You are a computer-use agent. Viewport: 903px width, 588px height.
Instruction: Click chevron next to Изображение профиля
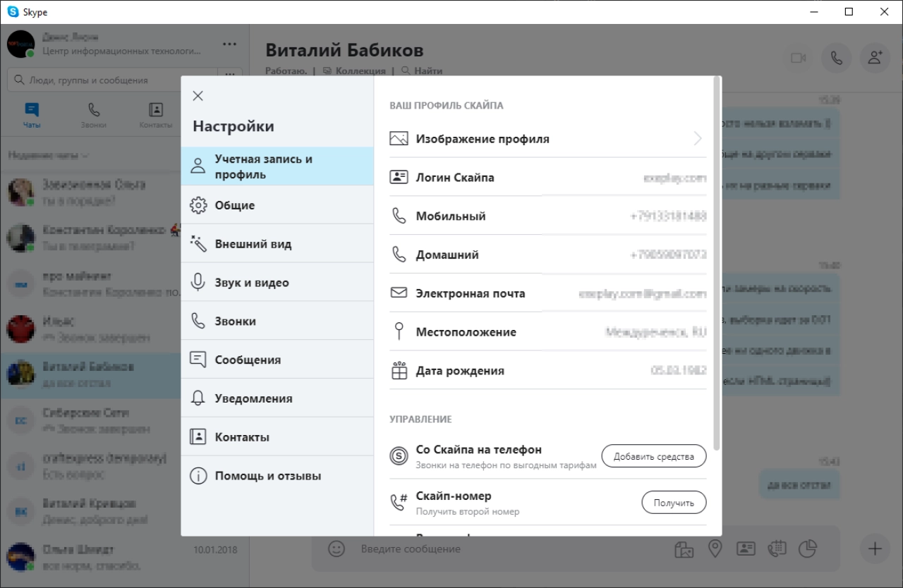[698, 139]
